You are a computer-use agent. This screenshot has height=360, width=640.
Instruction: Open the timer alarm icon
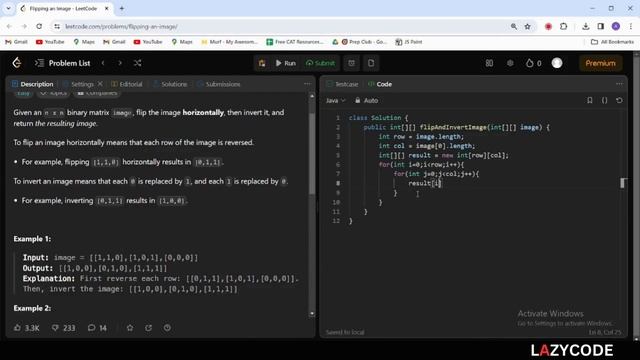pos(351,63)
